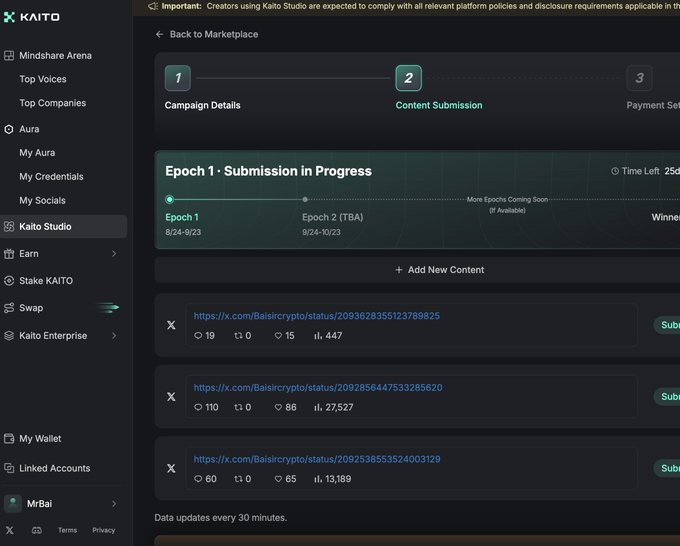This screenshot has width=680, height=546.
Task: Click the Privacy footer link
Action: [104, 530]
